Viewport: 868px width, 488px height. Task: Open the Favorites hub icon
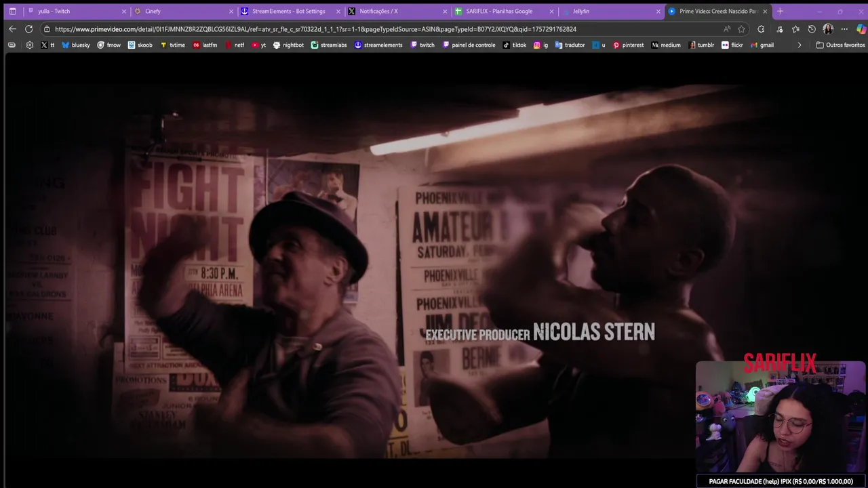click(795, 29)
